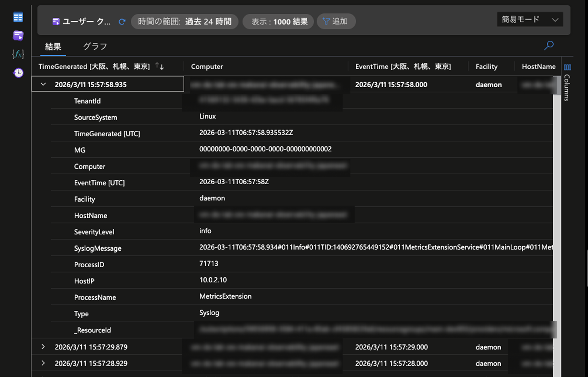The image size is (588, 377).
Task: Open the queries icon in left sidebar
Action: 18,36
